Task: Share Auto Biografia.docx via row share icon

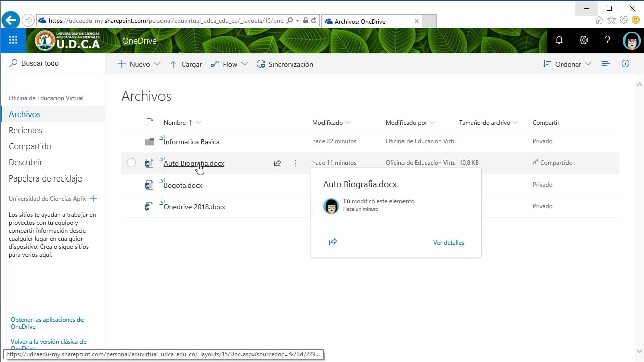Action: coord(277,163)
